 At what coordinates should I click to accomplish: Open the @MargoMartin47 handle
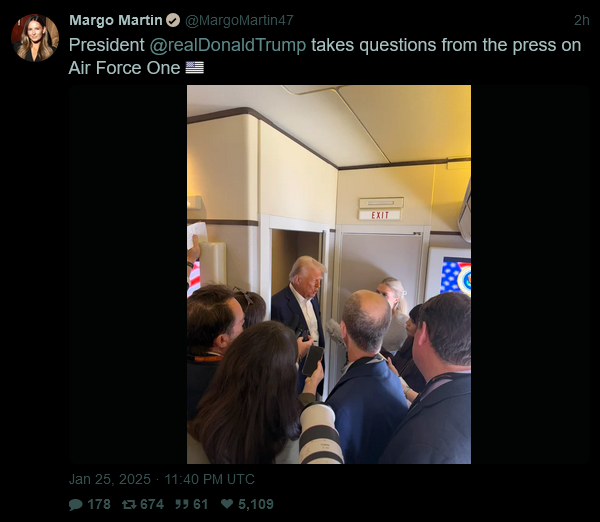point(239,20)
